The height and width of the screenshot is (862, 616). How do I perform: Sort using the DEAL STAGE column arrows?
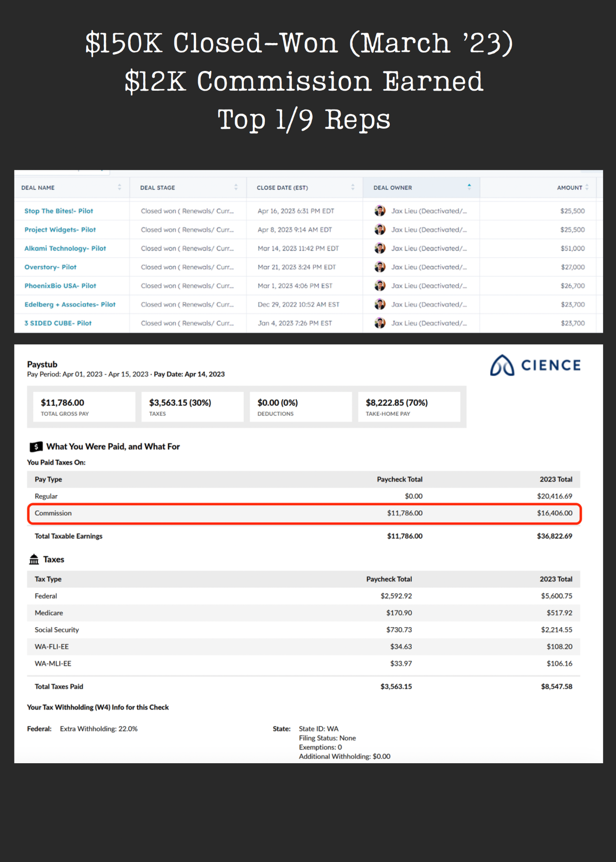236,187
